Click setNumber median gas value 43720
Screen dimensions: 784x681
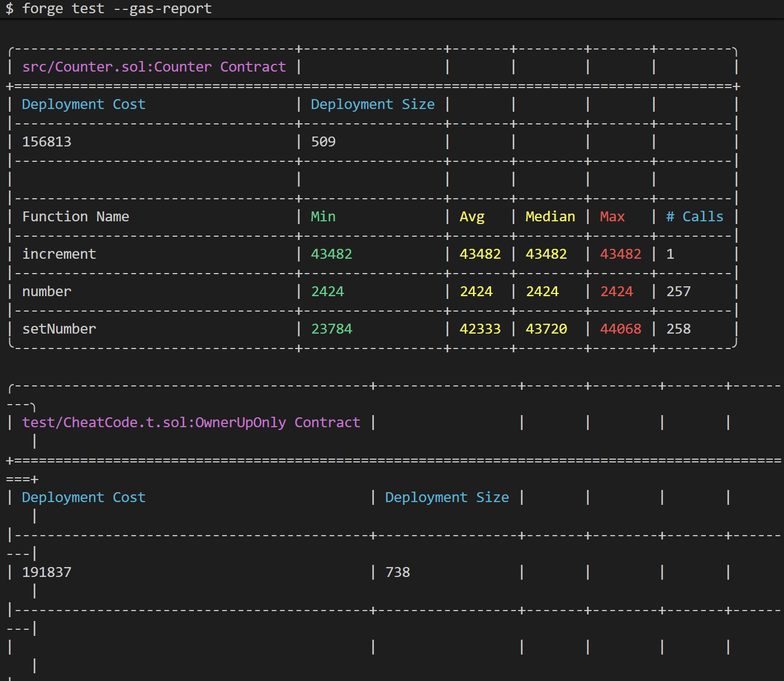546,329
